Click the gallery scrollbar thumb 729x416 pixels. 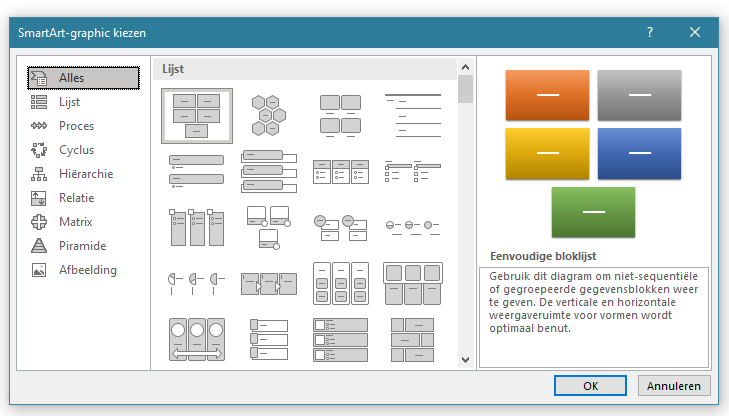tap(465, 89)
